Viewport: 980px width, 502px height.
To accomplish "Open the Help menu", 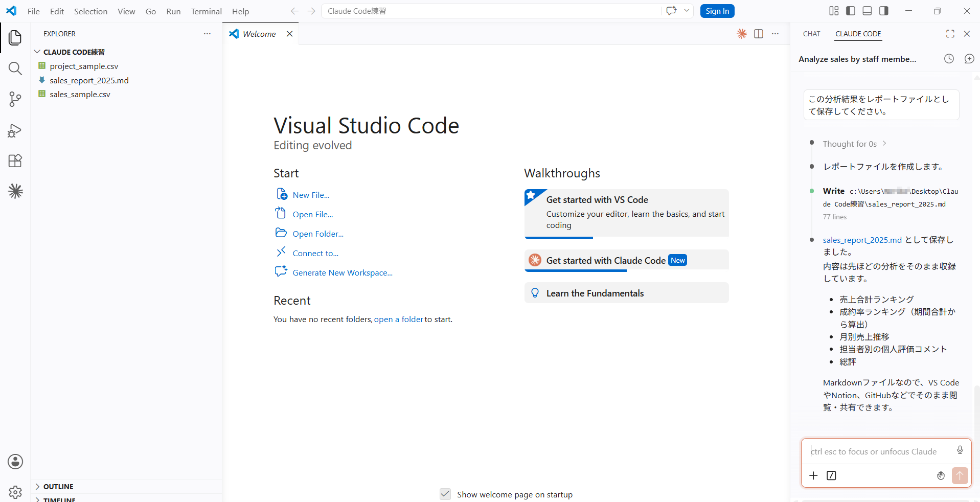I will pos(240,11).
